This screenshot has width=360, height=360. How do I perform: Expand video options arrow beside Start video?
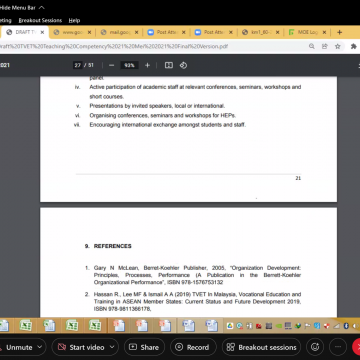[x=112, y=347]
